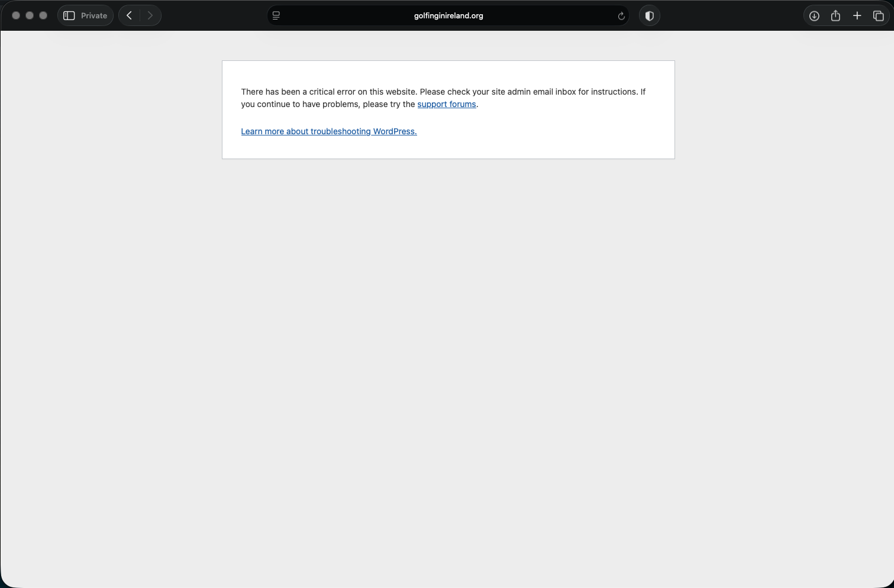Click the golfinginireland.org address field

[x=448, y=16]
